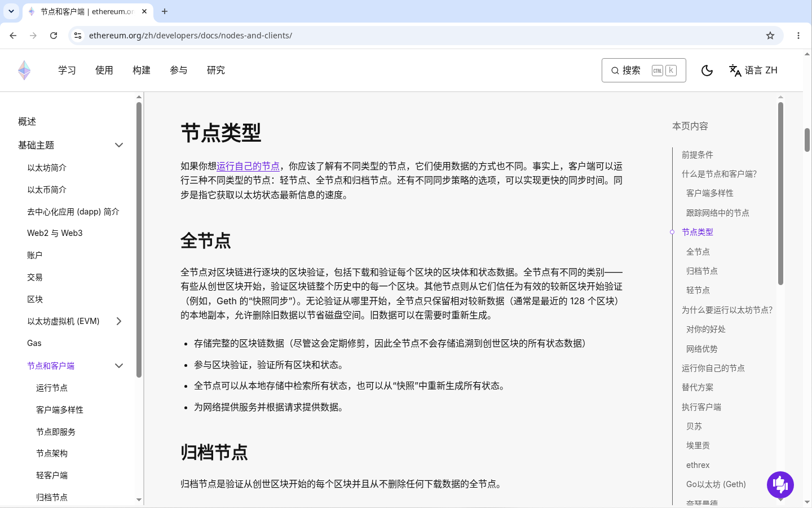Collapse the 节点和客户端 sidebar chevron

[119, 366]
